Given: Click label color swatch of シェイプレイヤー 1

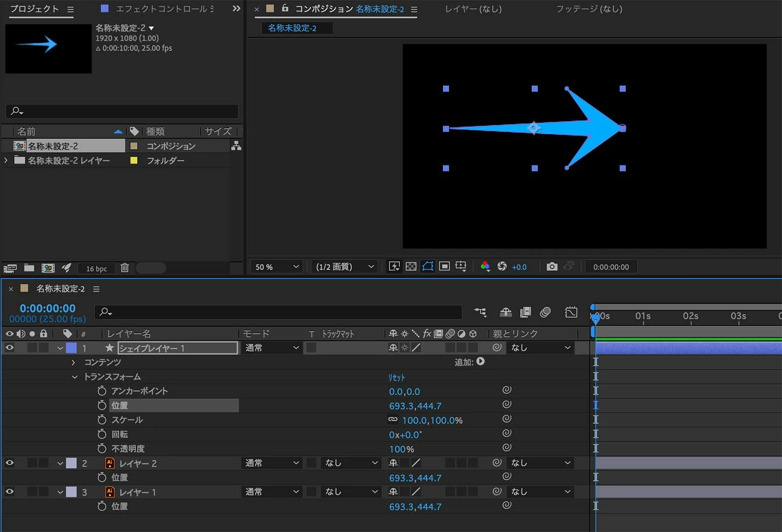Looking at the screenshot, I should click(x=71, y=348).
